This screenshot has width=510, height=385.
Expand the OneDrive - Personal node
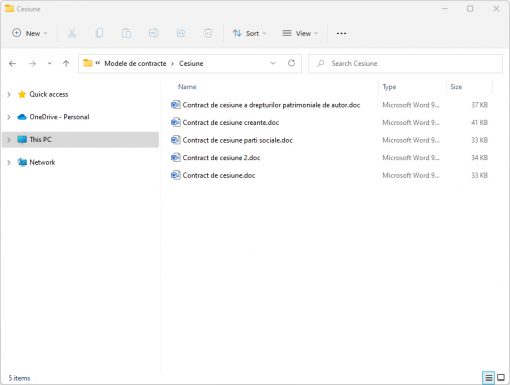coord(9,117)
